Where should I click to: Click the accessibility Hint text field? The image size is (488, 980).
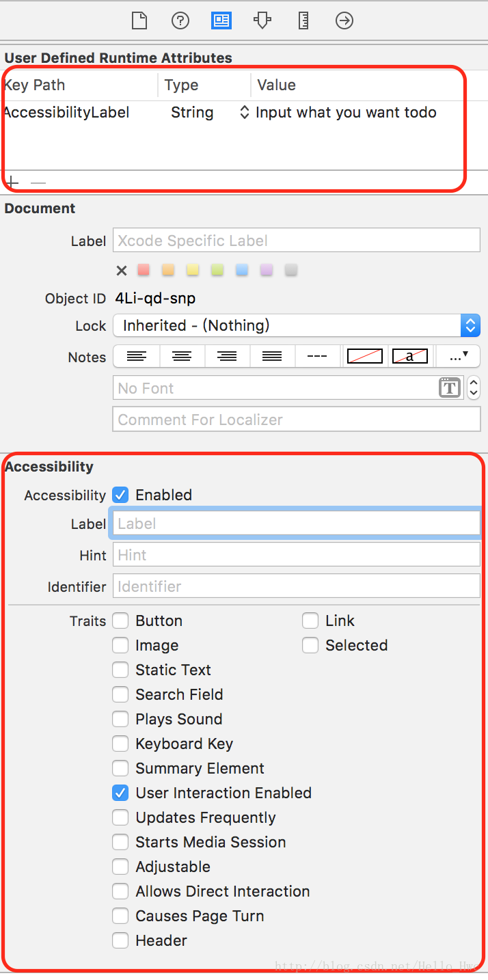tap(297, 554)
